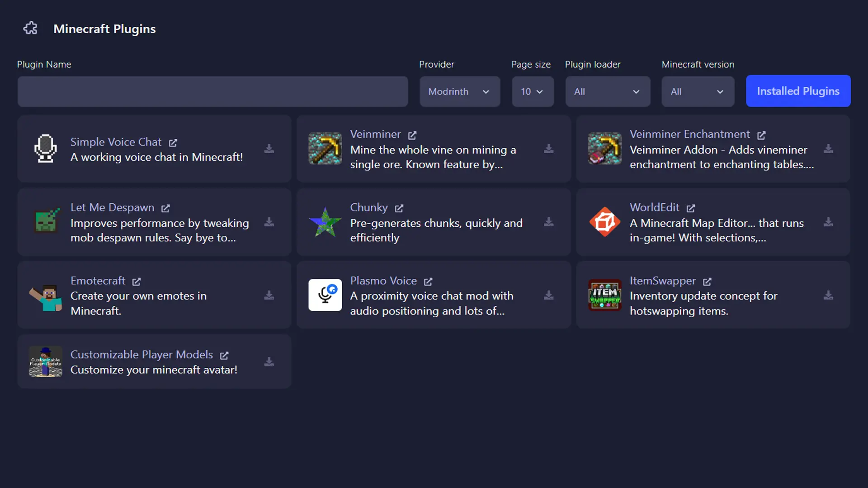Screen dimensions: 868x488
Task: Download the Veinminer plugin
Action: [x=548, y=149]
